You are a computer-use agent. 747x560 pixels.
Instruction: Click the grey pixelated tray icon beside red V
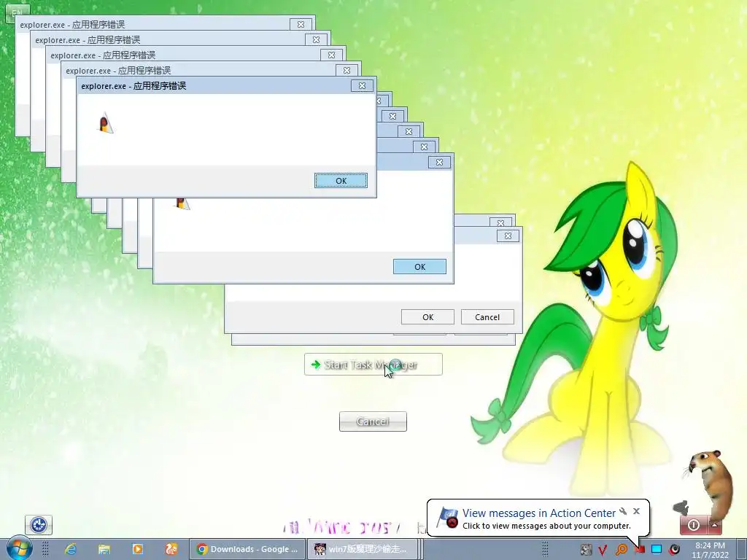pos(586,550)
